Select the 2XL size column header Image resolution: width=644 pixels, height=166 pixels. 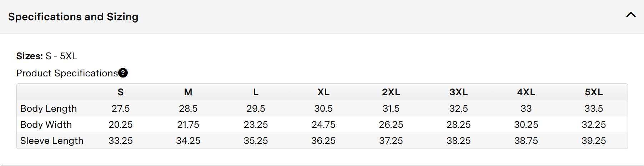(x=391, y=92)
